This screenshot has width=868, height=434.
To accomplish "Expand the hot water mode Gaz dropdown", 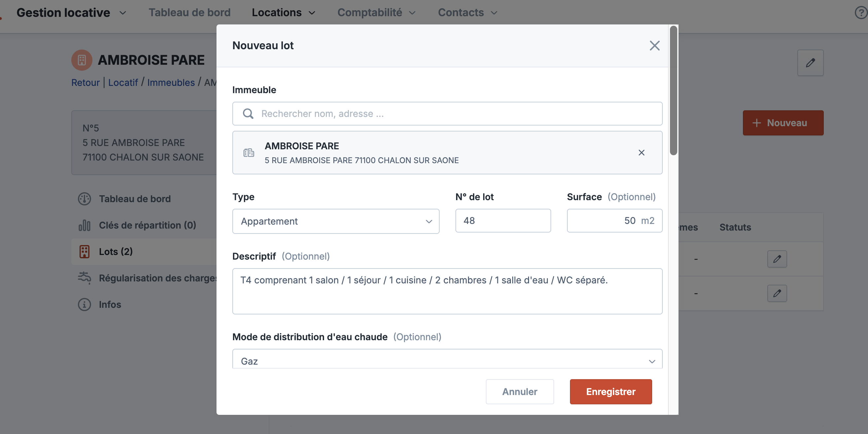I will [447, 361].
